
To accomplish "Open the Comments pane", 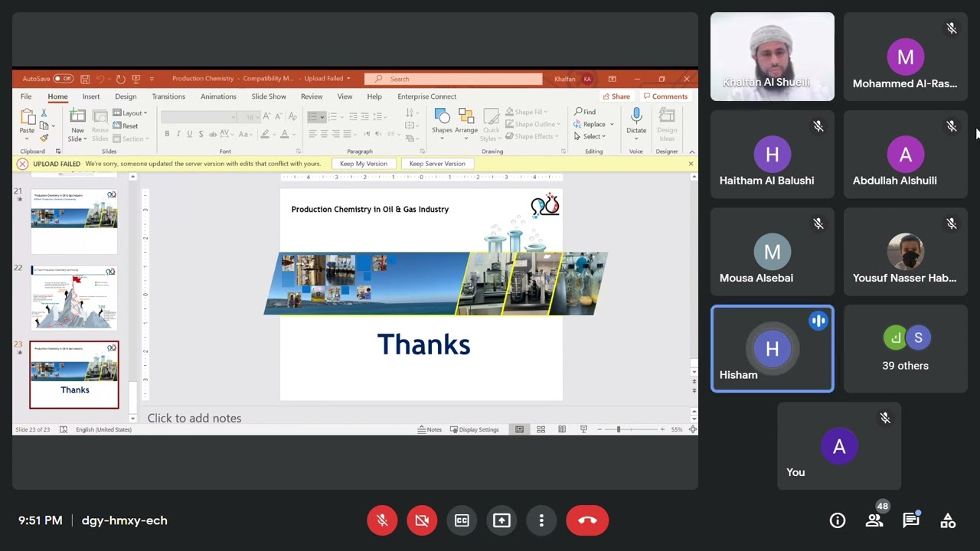I will pos(665,96).
